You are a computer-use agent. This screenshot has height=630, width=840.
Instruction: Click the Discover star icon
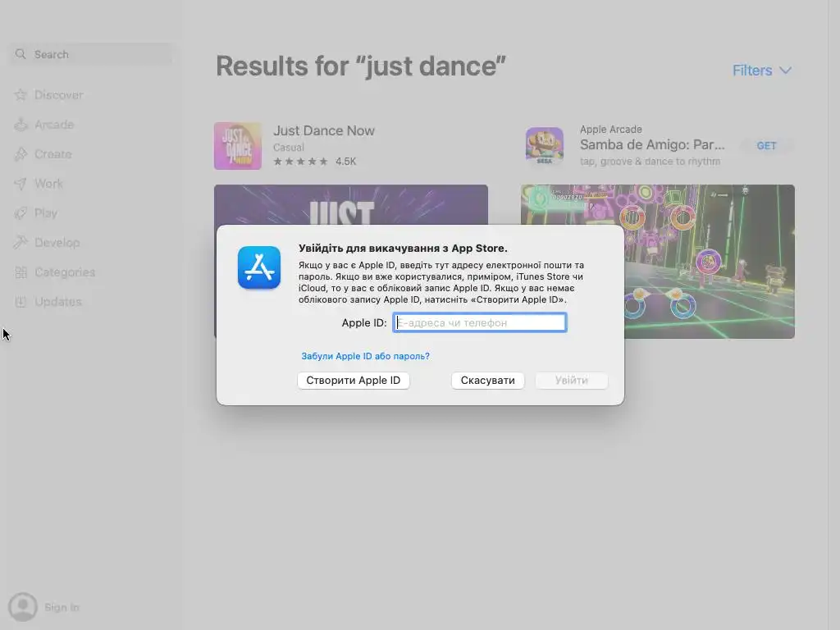(21, 95)
